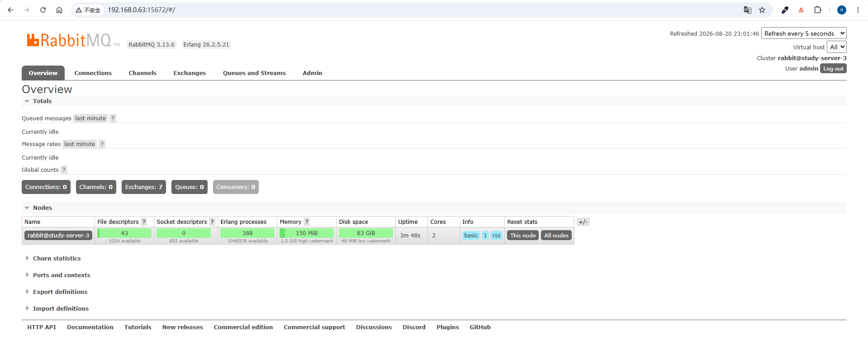Reset stats for All nodes
Screen dimensions: 868x350
pyautogui.click(x=556, y=236)
